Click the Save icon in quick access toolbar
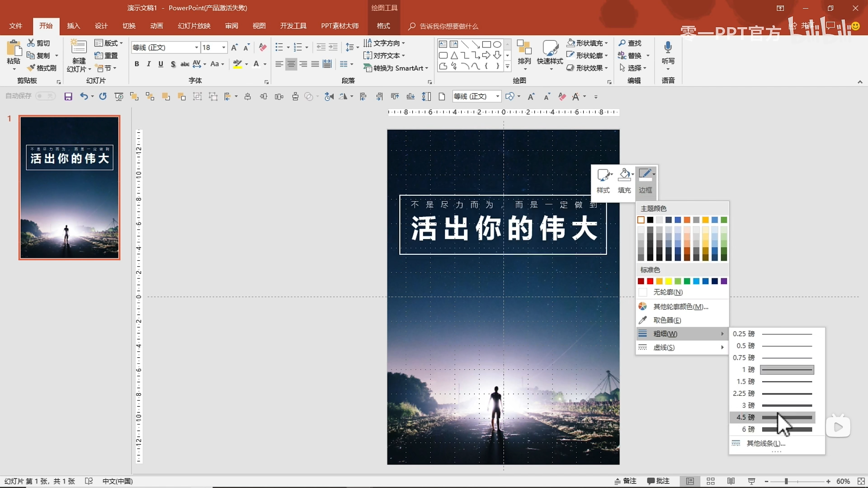The width and height of the screenshot is (868, 488). tap(68, 96)
